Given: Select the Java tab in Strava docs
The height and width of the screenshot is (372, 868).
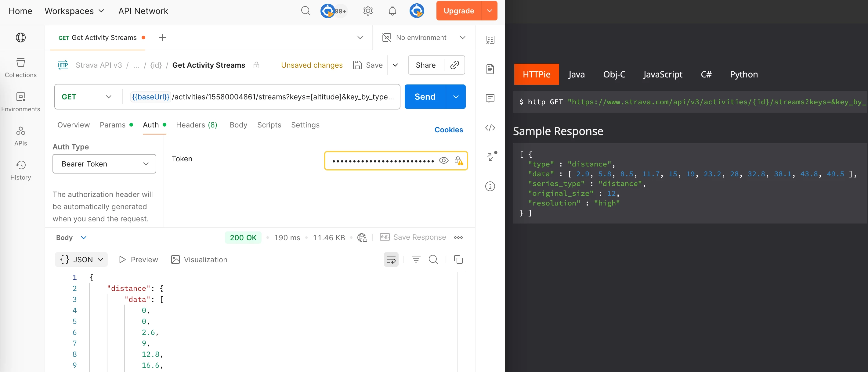Looking at the screenshot, I should click(576, 74).
